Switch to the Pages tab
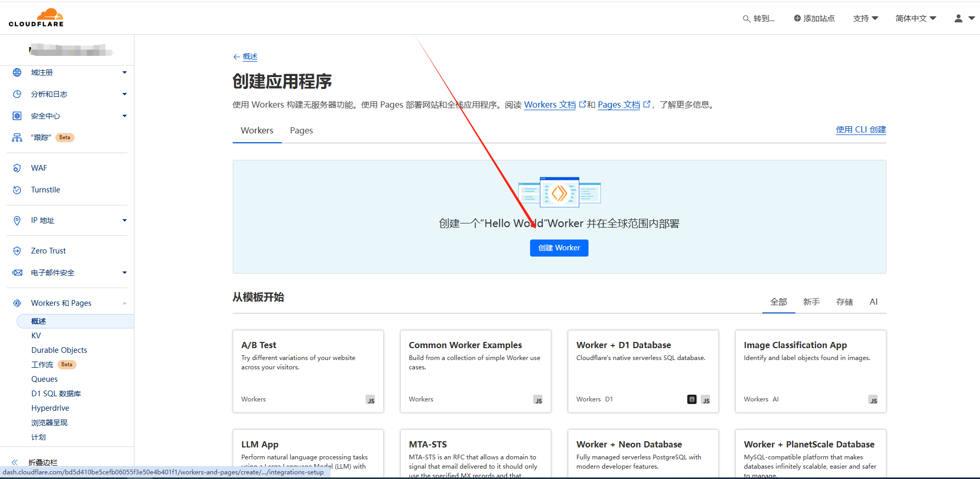Image resolution: width=980 pixels, height=479 pixels. pos(301,130)
